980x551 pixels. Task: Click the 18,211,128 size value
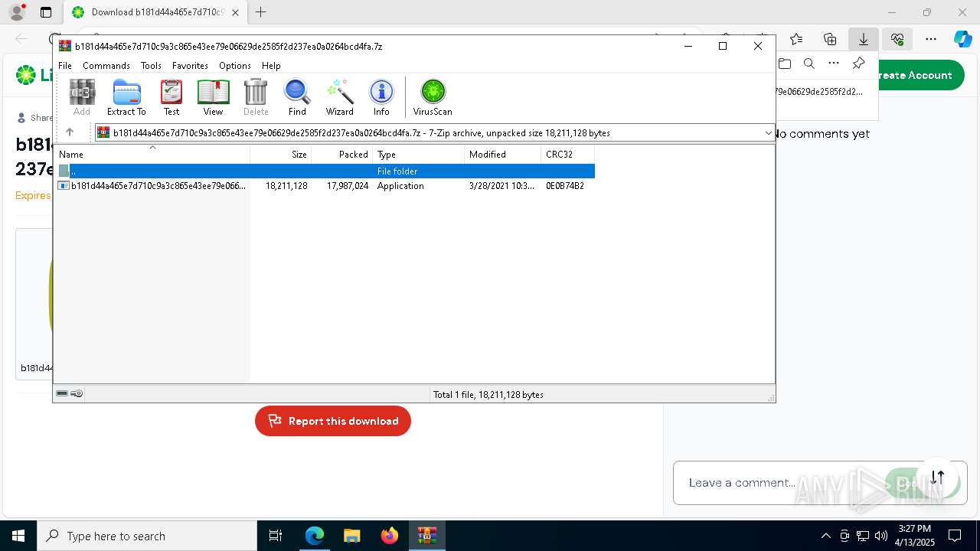[286, 186]
